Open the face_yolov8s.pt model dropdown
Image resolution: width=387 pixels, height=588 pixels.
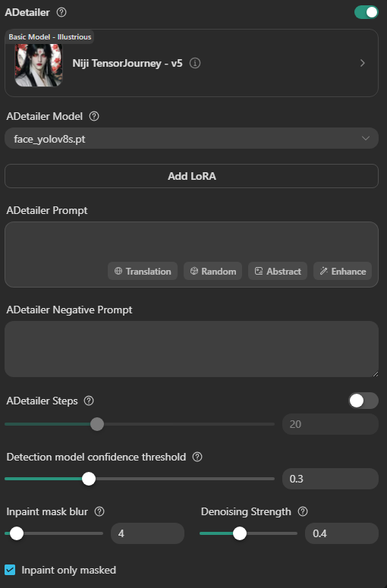point(192,138)
